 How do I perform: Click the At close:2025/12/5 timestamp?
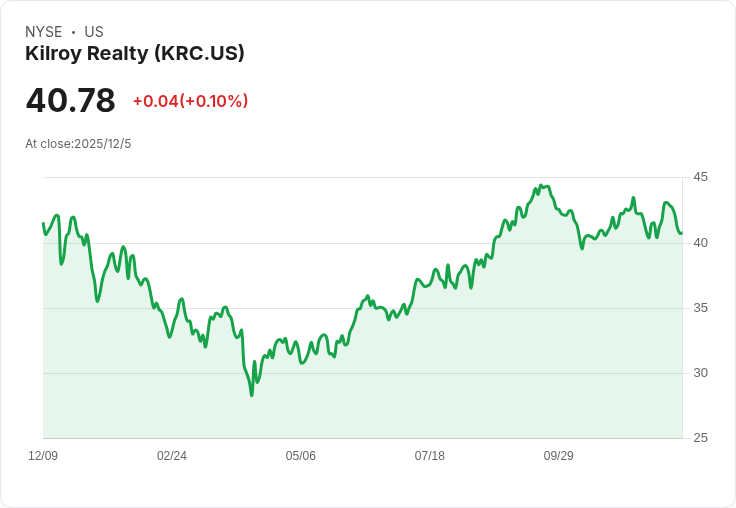[x=78, y=144]
